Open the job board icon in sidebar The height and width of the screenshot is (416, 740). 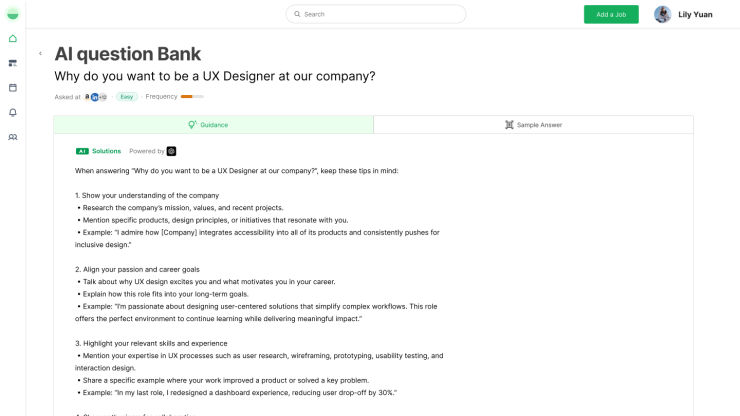13,63
